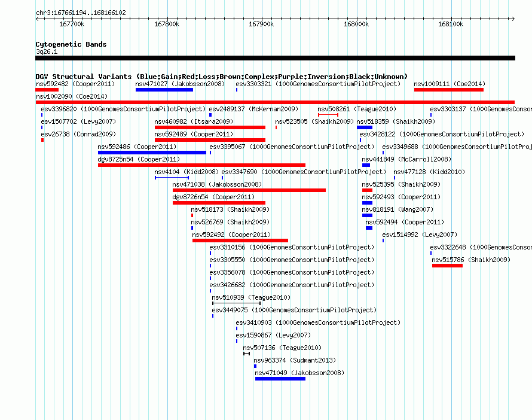Open nsv592493 (Cooper2011) label

pyautogui.click(x=401, y=197)
